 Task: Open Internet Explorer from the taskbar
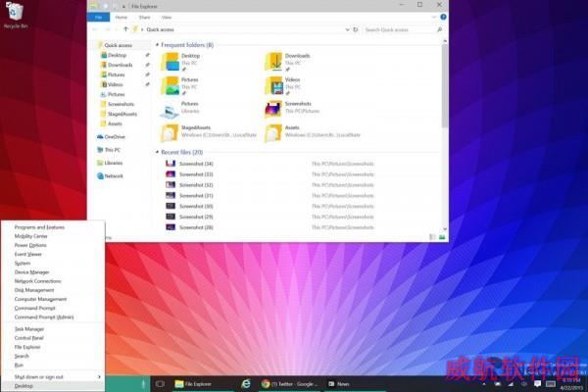(x=246, y=384)
